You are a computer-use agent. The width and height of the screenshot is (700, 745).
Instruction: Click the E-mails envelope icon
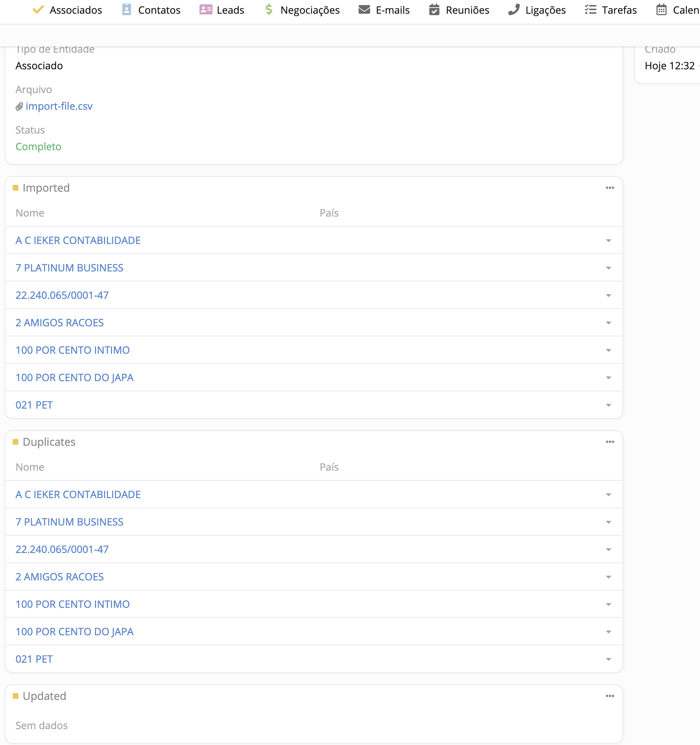364,10
